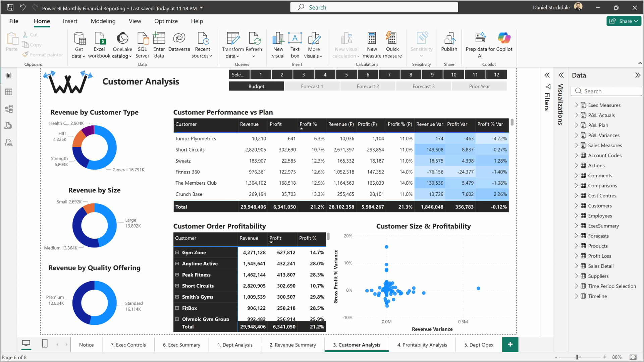
Task: Click the zoom in plus button
Action: [x=605, y=357]
